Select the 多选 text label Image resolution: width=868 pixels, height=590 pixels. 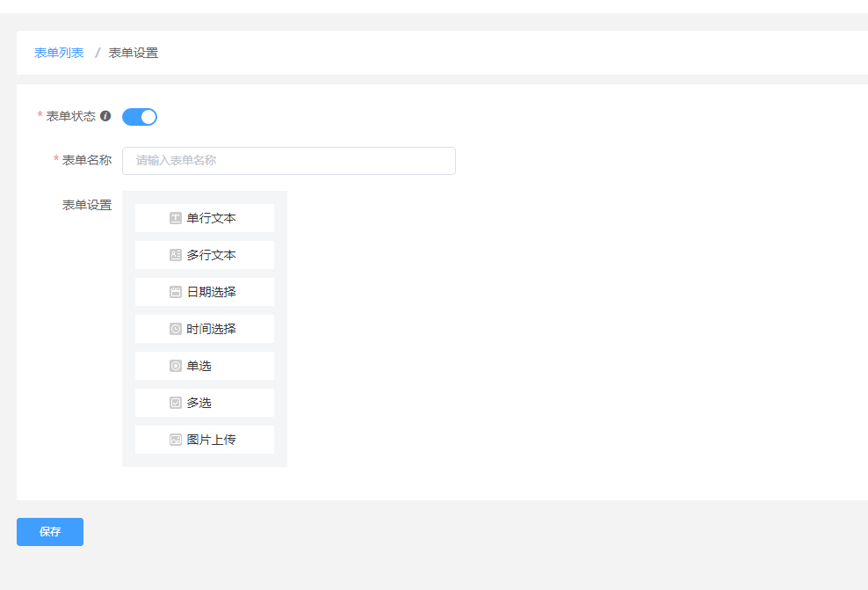[199, 403]
